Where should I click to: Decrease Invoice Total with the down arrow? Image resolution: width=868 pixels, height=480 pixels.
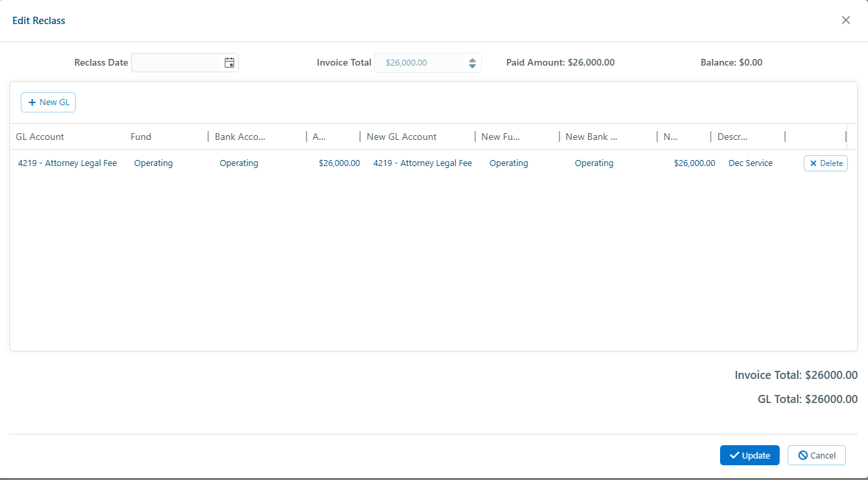(472, 66)
